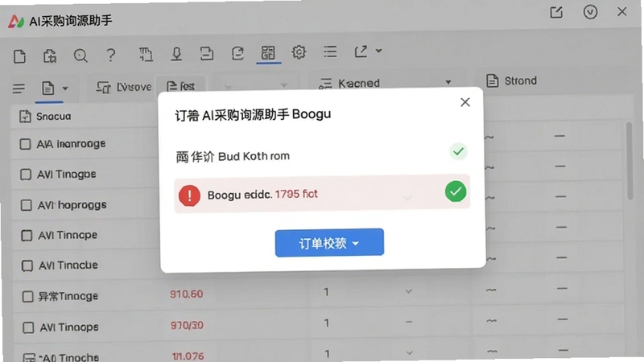
Task: Click the Snacua column header text
Action: point(53,117)
